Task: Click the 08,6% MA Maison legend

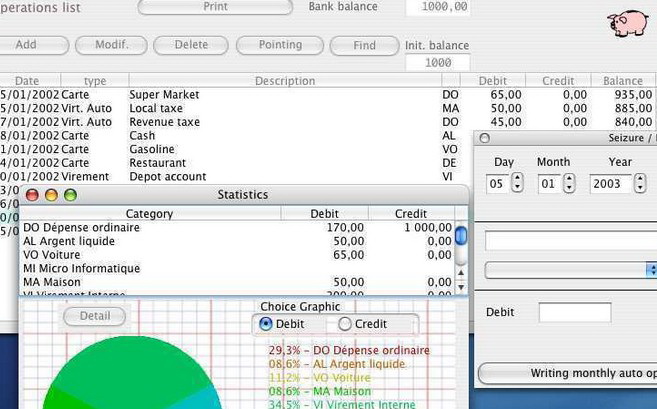Action: 320,391
